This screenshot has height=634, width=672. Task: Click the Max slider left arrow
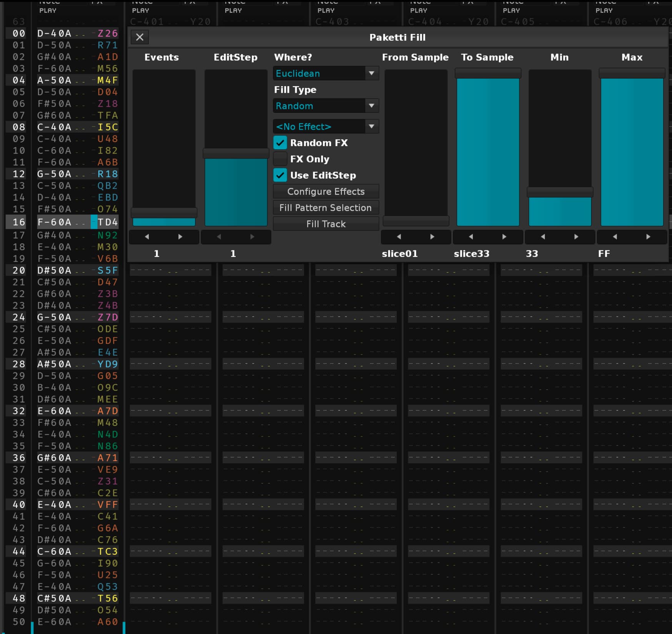pyautogui.click(x=615, y=237)
